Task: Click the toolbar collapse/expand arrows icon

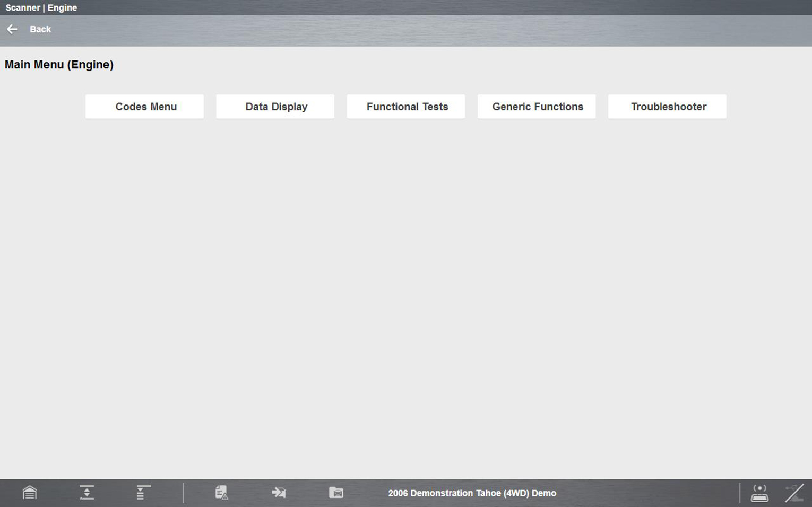Action: (87, 493)
